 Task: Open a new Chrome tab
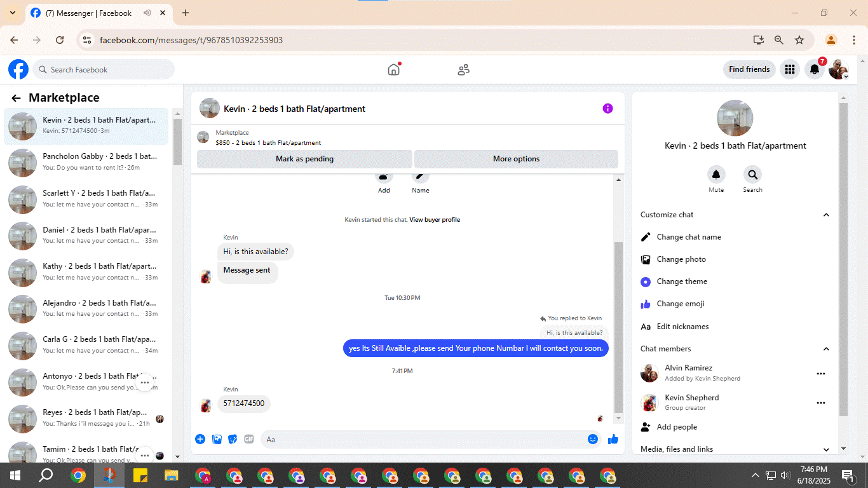tap(186, 13)
